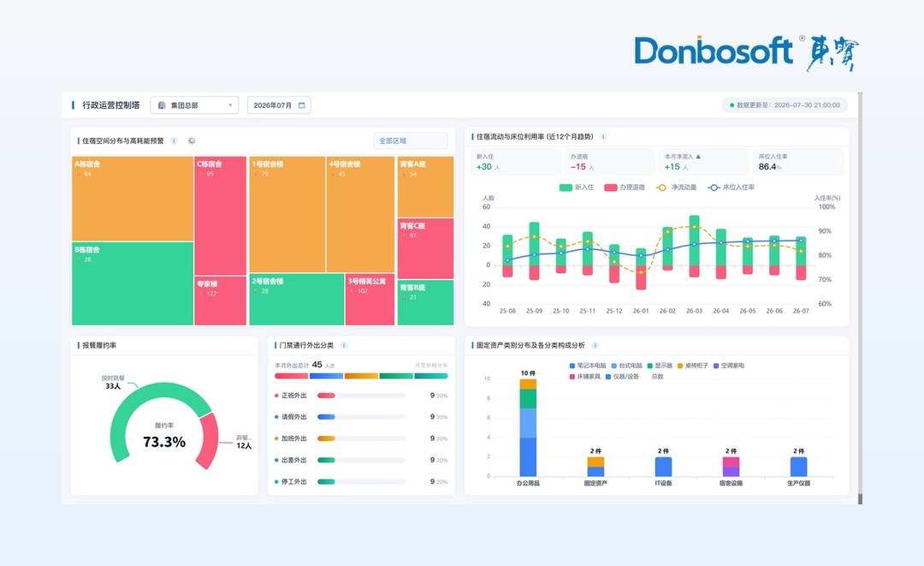This screenshot has width=924, height=566.
Task: Click the 本月净流入 +15 summary card
Action: click(x=703, y=162)
